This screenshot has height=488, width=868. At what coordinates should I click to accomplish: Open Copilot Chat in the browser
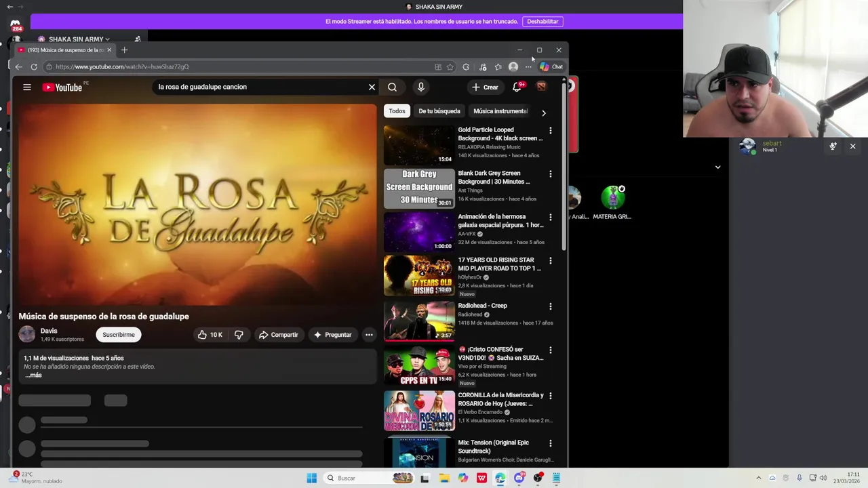point(551,66)
